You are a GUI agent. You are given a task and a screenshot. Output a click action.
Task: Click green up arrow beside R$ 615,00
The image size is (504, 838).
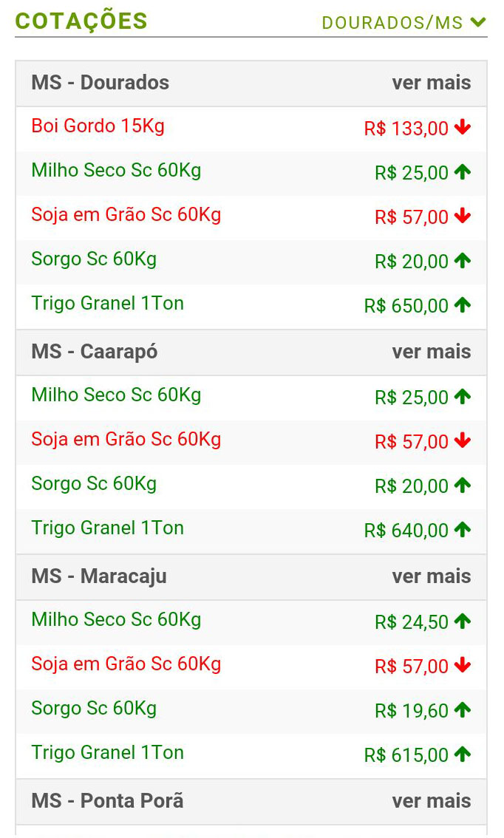463,754
